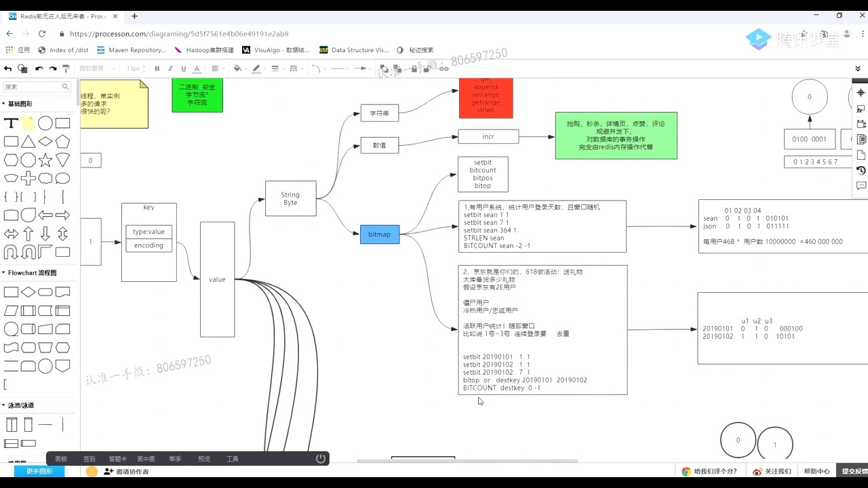
Task: Open the text alignment dropdown
Action: click(217, 68)
